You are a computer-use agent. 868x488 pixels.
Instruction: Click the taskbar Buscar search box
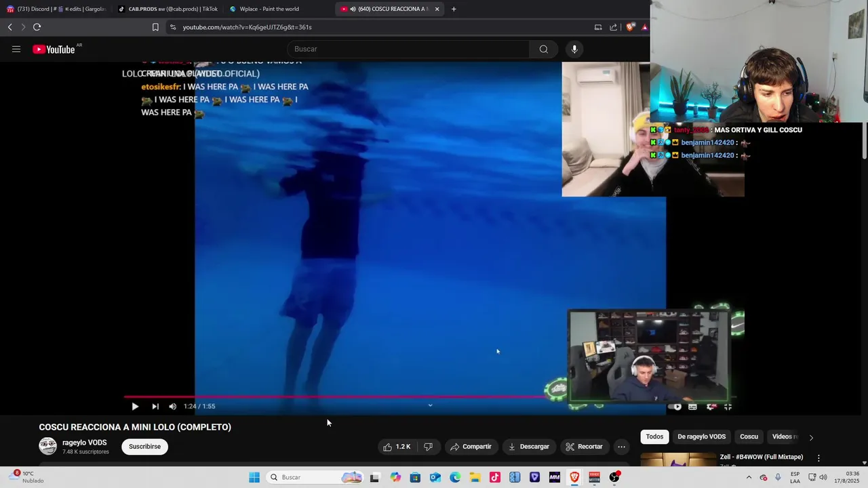coord(315,477)
